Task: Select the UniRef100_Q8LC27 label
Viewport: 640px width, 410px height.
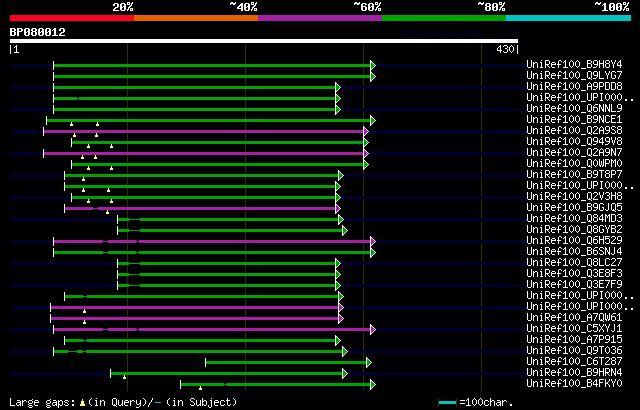Action: coord(574,263)
